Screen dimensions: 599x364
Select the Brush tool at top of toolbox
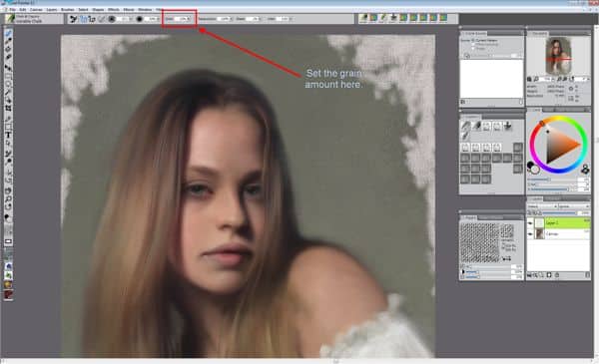pos(8,33)
